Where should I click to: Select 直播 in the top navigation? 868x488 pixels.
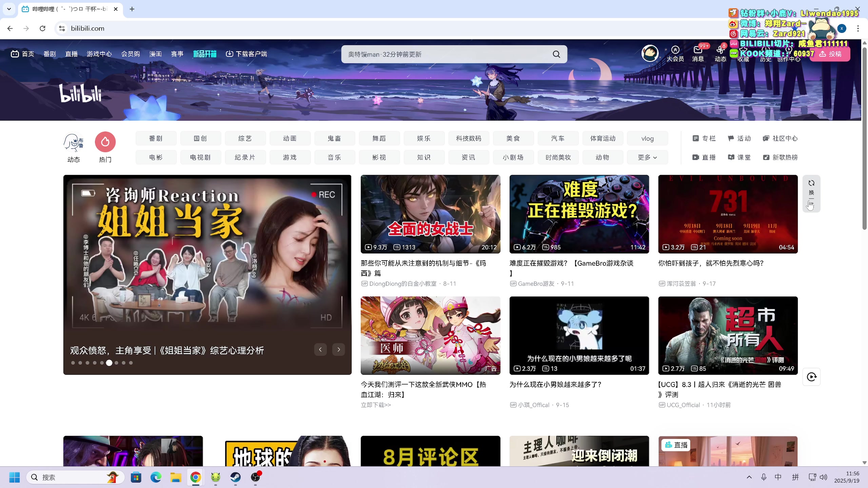(71, 54)
